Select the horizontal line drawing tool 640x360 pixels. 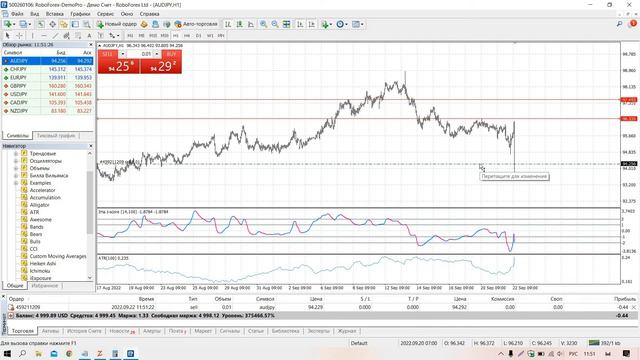44,36
